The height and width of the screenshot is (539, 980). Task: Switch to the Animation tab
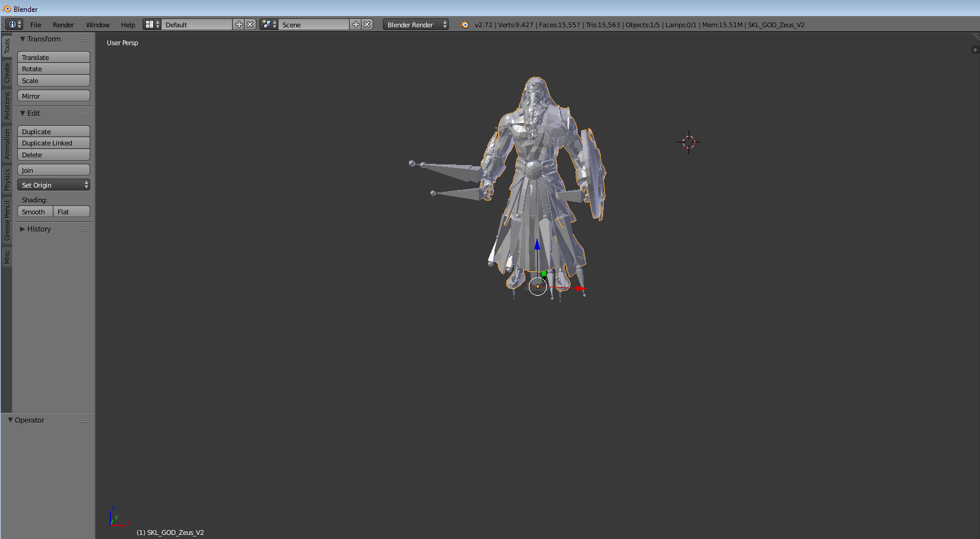click(x=7, y=144)
